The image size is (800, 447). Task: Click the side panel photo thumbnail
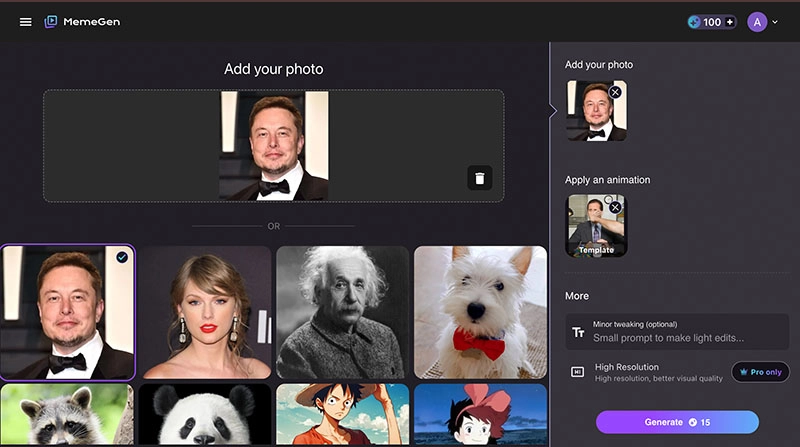596,110
